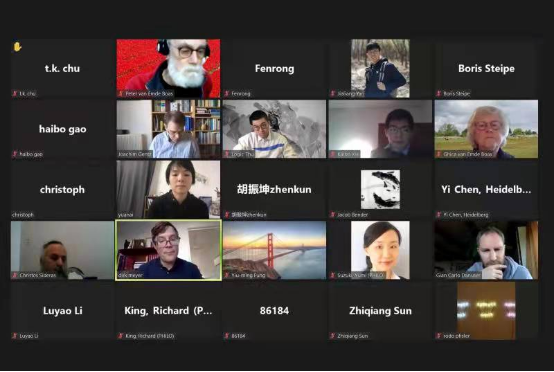This screenshot has height=372, width=554.
Task: Click the muted mic icon beside Fenrong's label
Action: pos(227,94)
